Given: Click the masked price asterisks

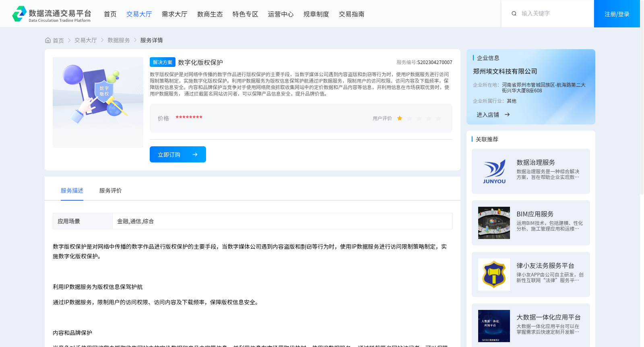Looking at the screenshot, I should 189,118.
